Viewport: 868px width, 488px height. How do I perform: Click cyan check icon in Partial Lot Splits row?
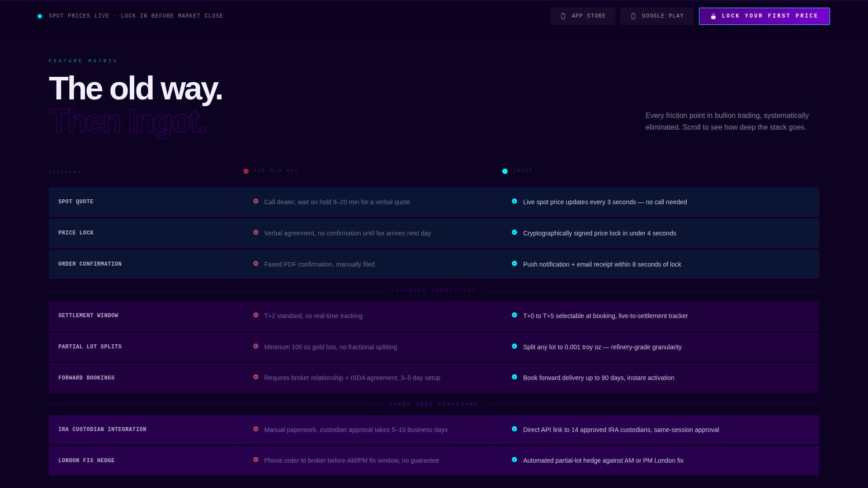click(514, 346)
